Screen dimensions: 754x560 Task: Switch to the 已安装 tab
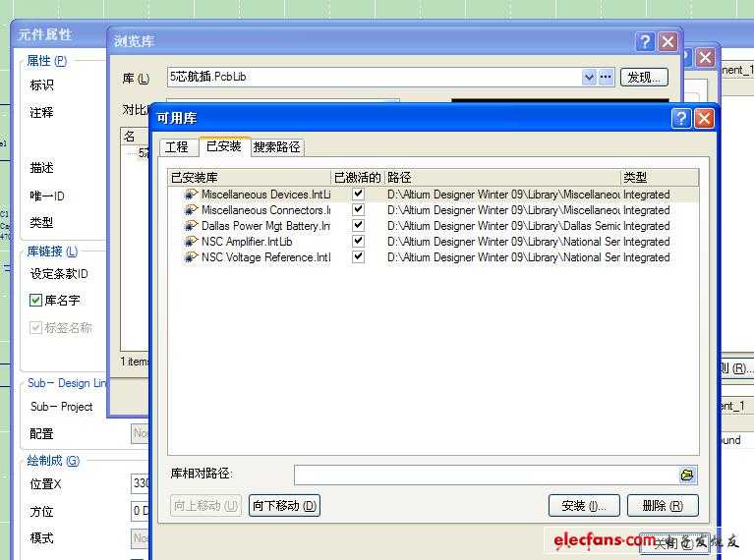(223, 146)
